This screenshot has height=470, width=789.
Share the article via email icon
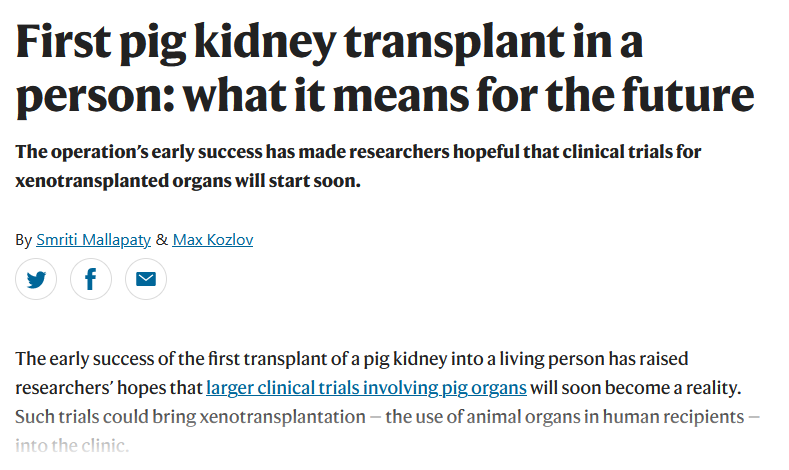point(146,279)
